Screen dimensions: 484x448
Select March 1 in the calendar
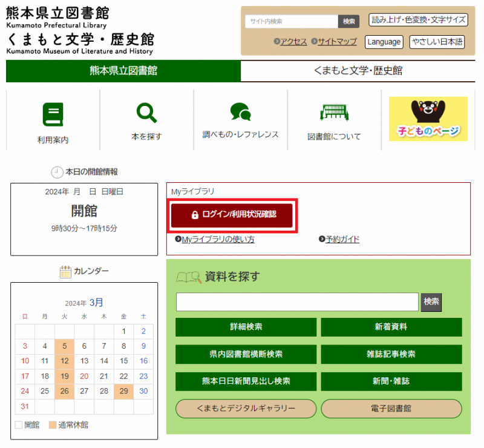(124, 331)
